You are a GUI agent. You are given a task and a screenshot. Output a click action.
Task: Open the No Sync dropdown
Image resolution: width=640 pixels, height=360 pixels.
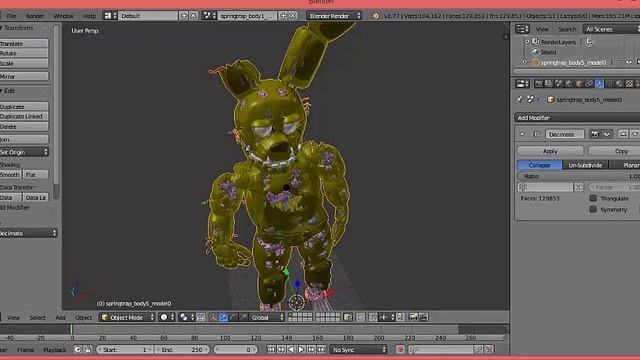(x=358, y=349)
